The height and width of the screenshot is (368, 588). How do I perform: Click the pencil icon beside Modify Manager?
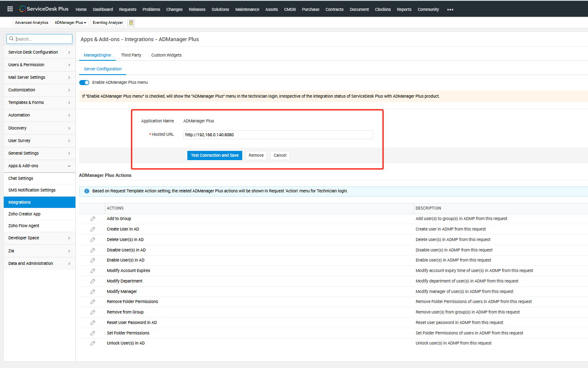point(93,292)
